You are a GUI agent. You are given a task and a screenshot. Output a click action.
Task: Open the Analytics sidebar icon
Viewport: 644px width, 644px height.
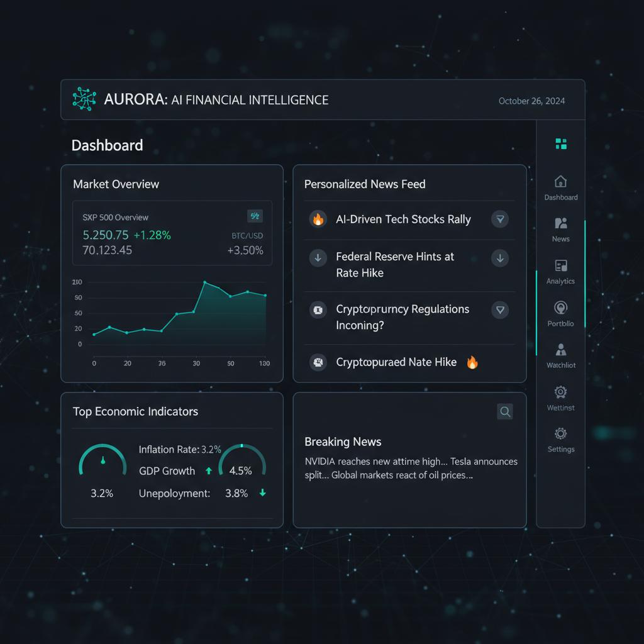click(561, 266)
